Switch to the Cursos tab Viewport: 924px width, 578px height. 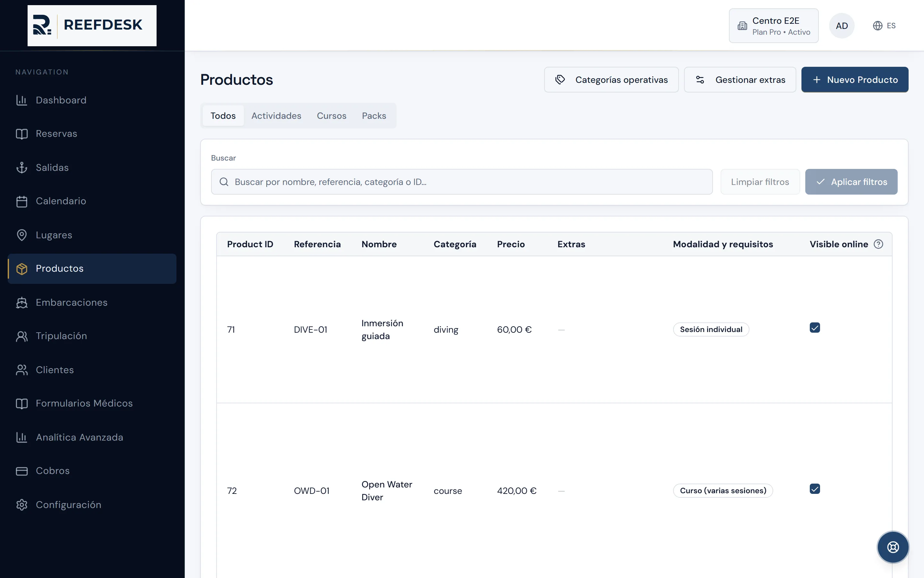pos(331,116)
